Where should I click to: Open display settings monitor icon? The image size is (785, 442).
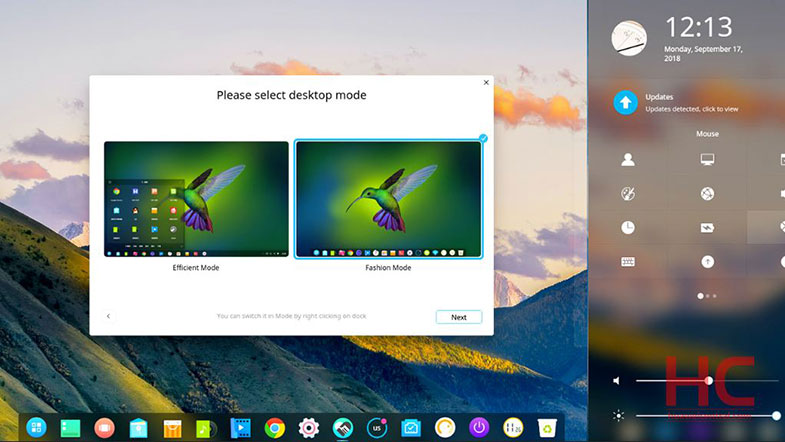coord(707,159)
